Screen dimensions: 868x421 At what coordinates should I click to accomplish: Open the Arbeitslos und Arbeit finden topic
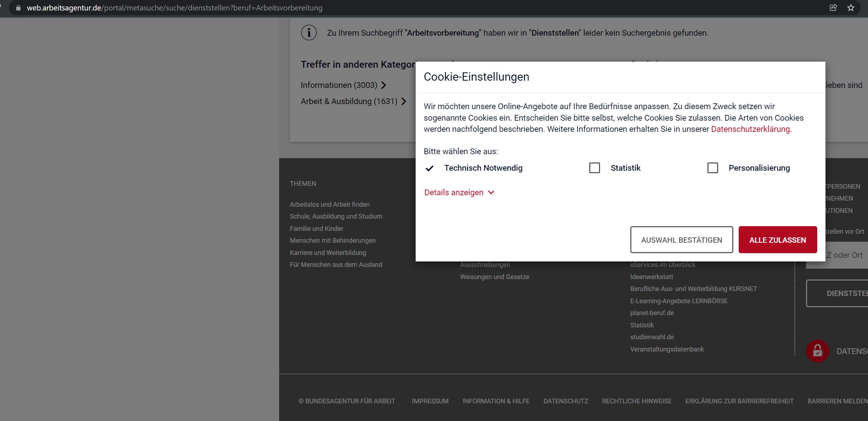click(329, 204)
